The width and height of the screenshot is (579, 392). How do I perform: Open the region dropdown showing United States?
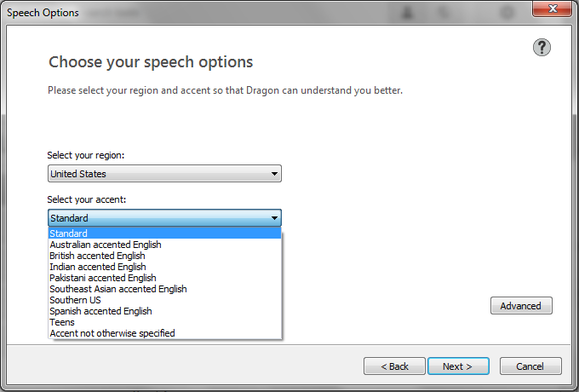[165, 173]
